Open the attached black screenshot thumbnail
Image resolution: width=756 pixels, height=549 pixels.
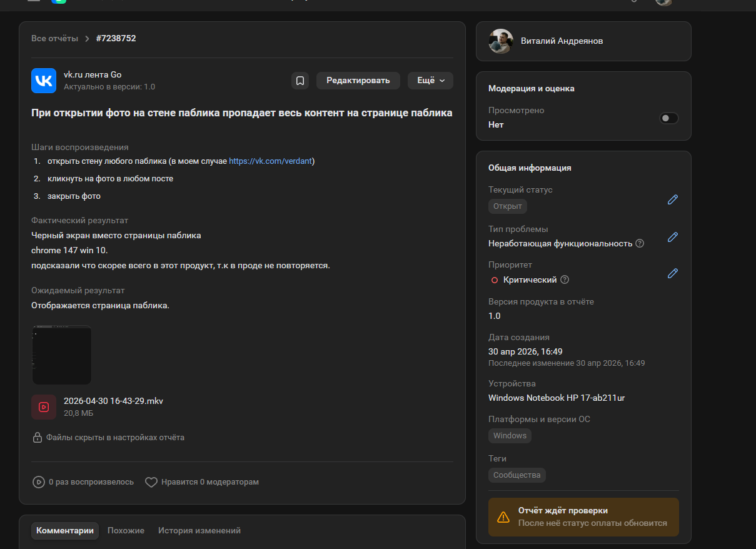pyautogui.click(x=62, y=355)
